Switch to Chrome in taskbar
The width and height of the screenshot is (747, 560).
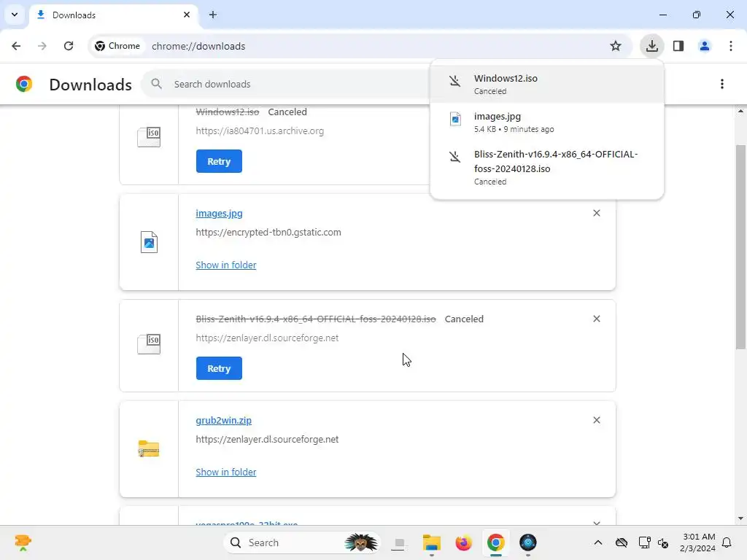click(495, 542)
